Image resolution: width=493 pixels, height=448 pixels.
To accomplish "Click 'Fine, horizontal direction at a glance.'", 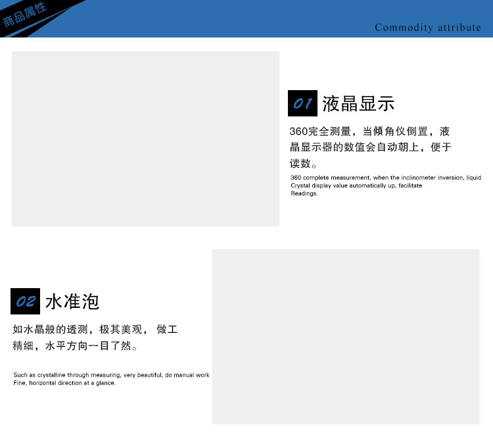I will tap(64, 383).
